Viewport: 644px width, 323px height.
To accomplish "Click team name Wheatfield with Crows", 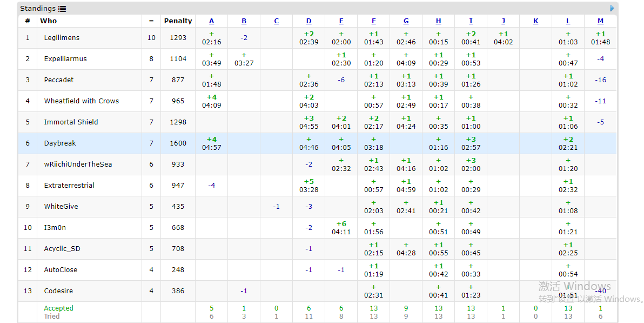I will (x=81, y=101).
